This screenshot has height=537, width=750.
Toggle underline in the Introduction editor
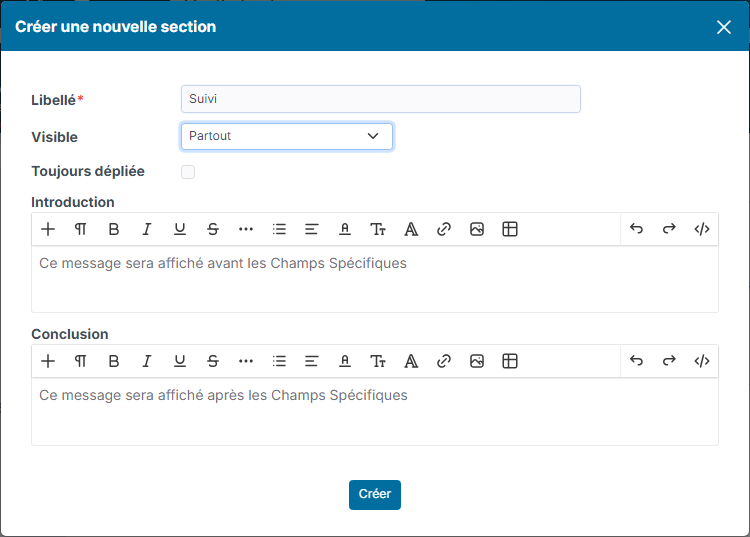pos(180,229)
